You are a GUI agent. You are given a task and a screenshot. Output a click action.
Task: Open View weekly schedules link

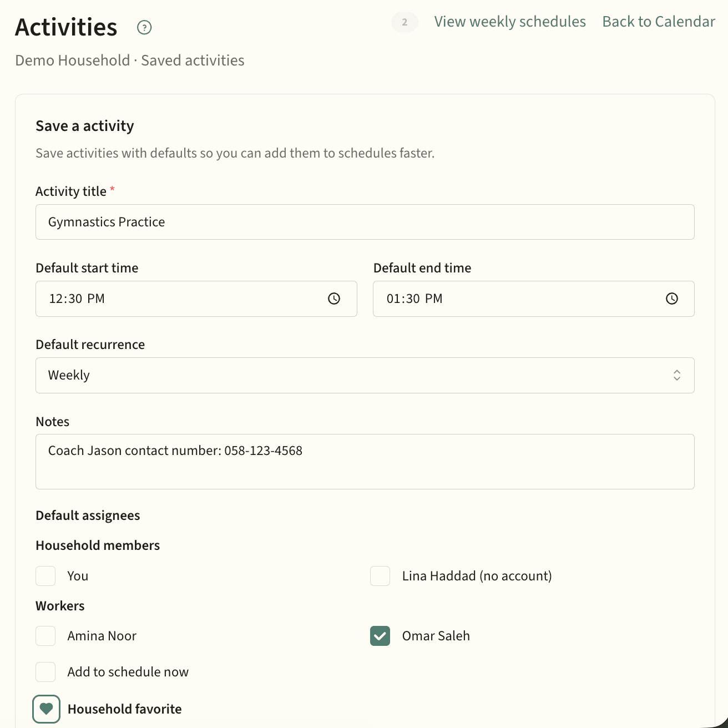(509, 22)
